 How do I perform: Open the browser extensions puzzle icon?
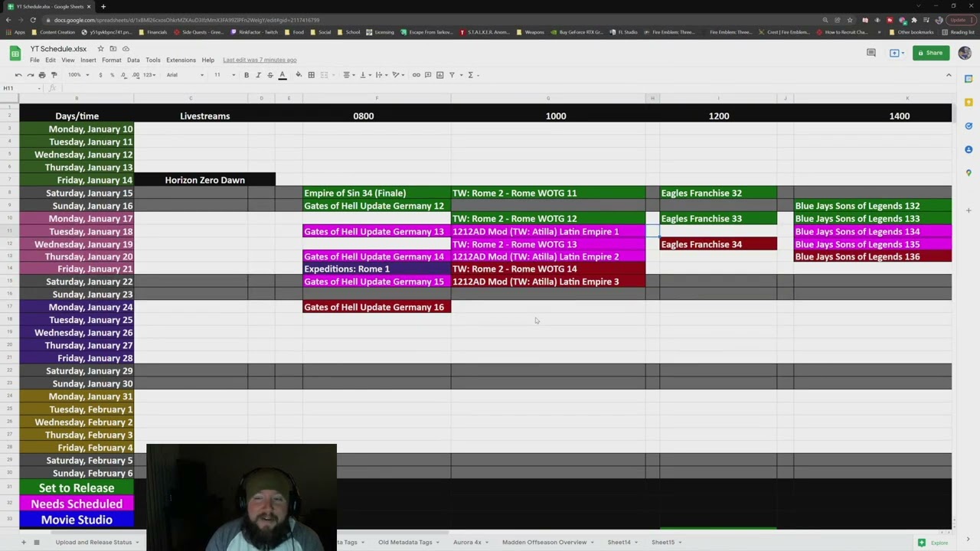[x=913, y=20]
